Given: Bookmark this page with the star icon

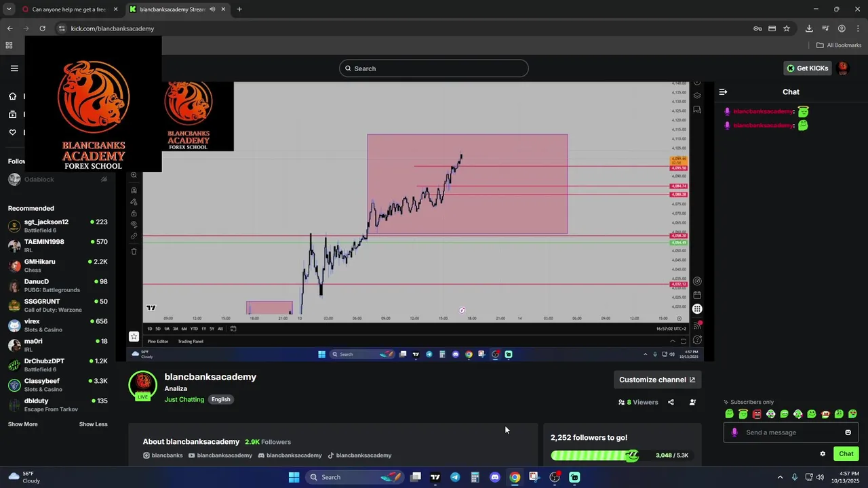Looking at the screenshot, I should 787,28.
